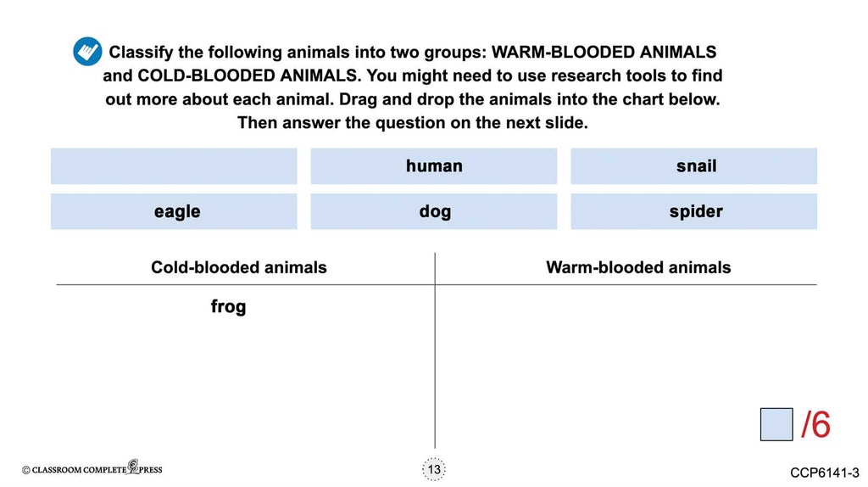Click the red /6 score total
Image resolution: width=868 pixels, height=487 pixels.
pyautogui.click(x=815, y=424)
